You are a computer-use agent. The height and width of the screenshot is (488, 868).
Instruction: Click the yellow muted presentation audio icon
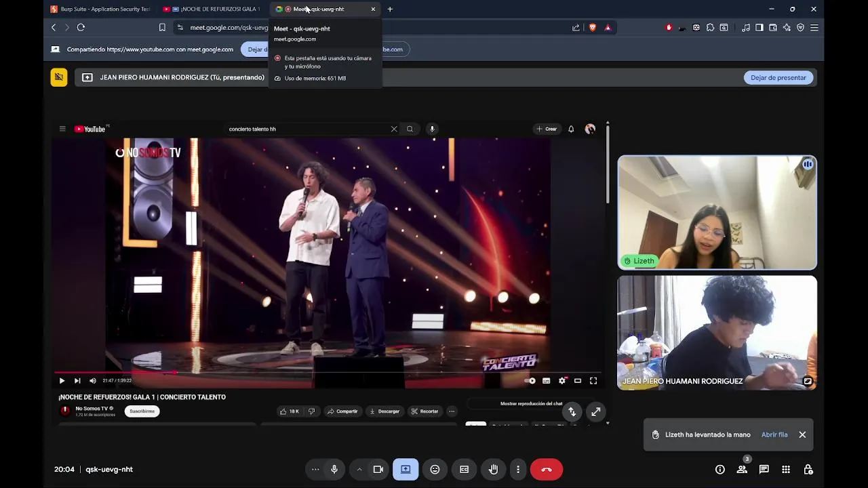pyautogui.click(x=59, y=77)
